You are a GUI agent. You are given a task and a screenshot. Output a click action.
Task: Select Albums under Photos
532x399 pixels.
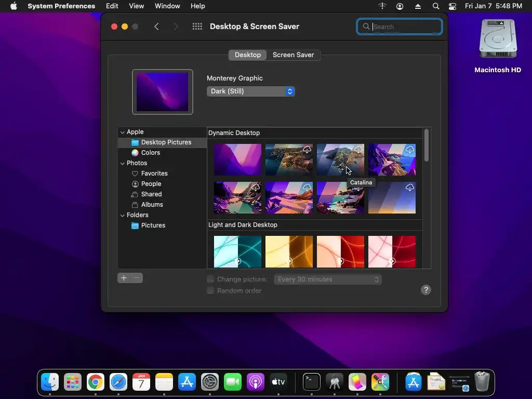pyautogui.click(x=162, y=205)
